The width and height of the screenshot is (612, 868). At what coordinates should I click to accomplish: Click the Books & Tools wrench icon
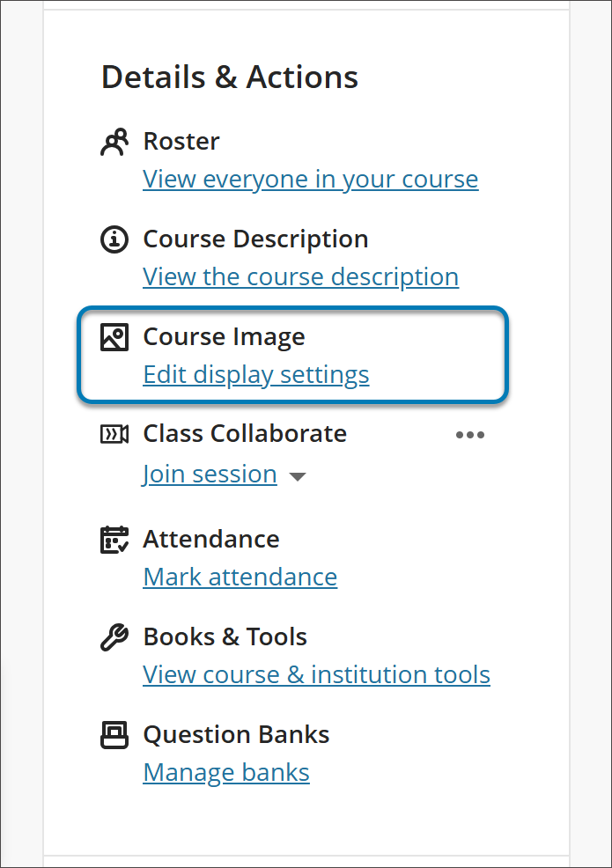pos(114,636)
